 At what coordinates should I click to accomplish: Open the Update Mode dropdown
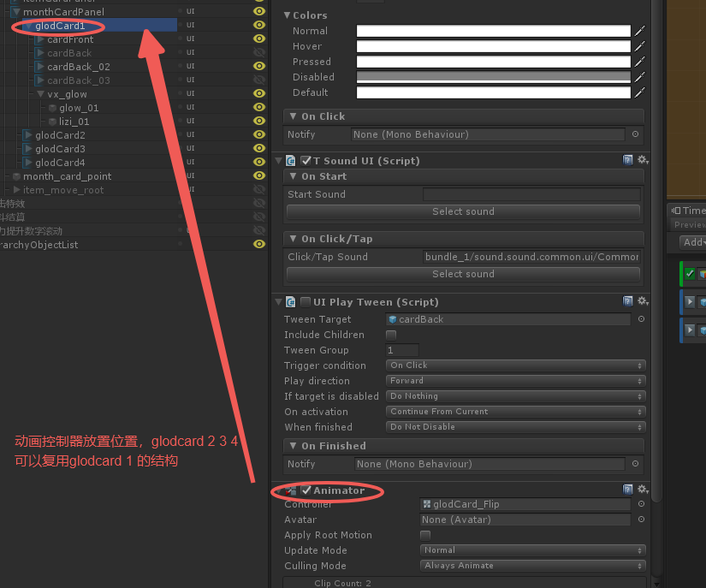(532, 550)
